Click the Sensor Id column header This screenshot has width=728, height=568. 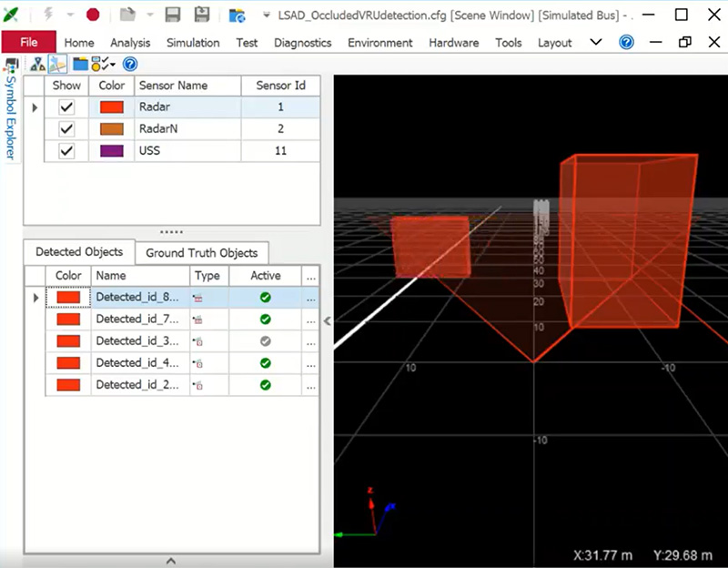(x=280, y=86)
